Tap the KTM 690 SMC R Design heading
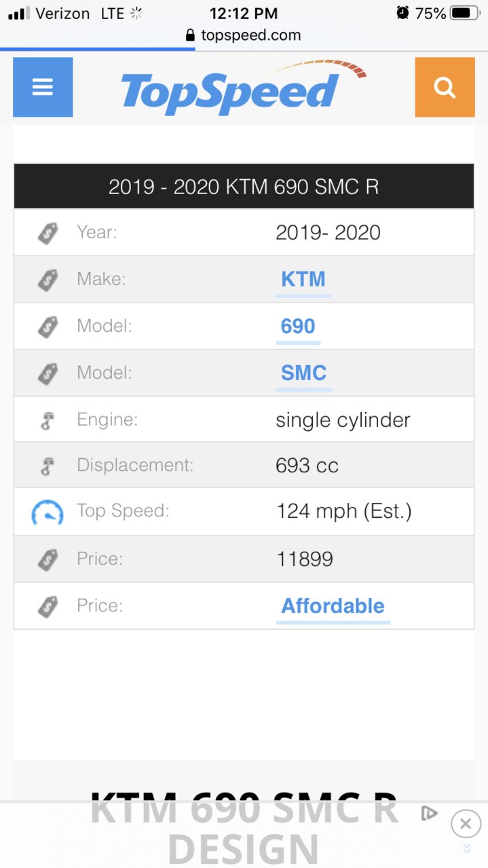Screen dimensions: 488x868 pos(244,827)
